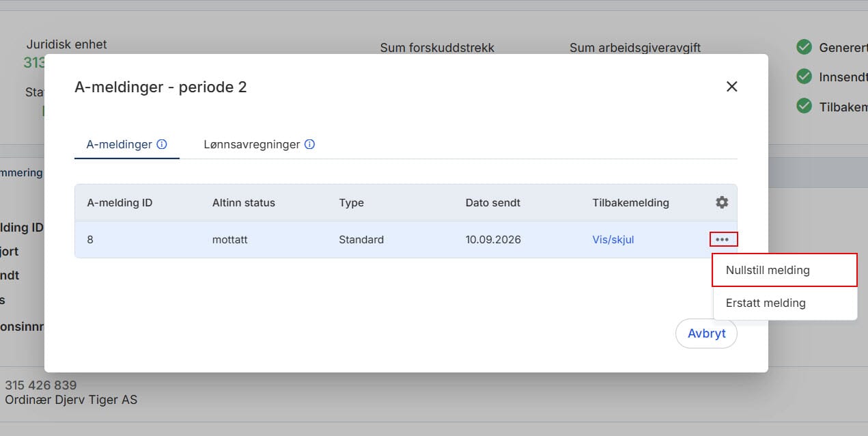Image resolution: width=868 pixels, height=436 pixels.
Task: Click 'Sum arbeidsgiveravgift' label in background page
Action: 635,48
